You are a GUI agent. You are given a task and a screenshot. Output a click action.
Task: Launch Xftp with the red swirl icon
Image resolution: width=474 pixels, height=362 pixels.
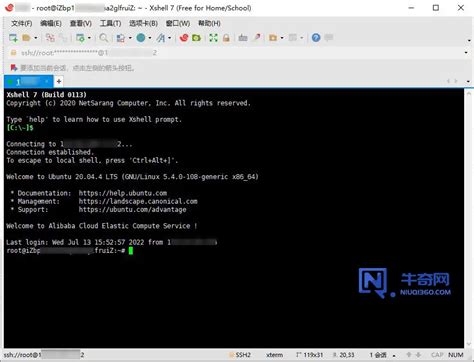[184, 38]
